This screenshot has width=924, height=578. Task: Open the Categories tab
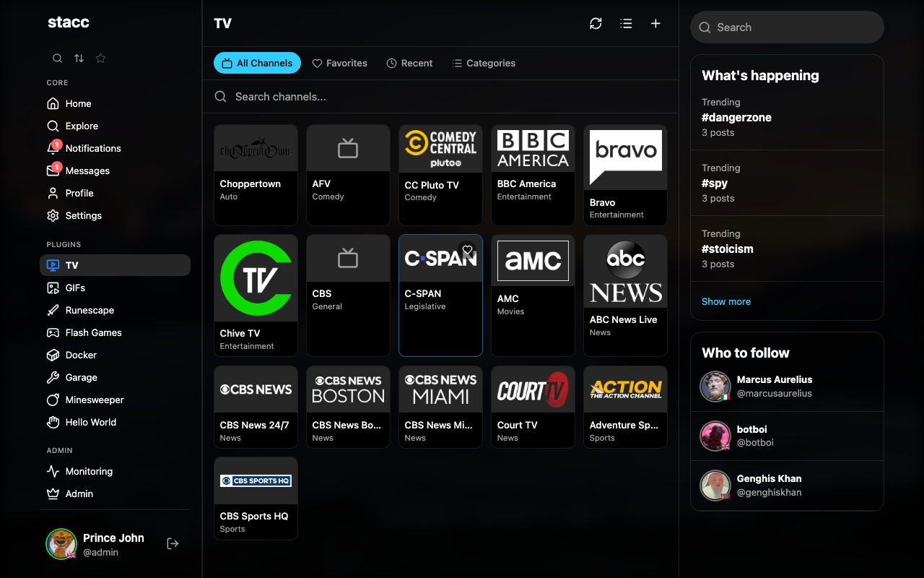point(484,63)
